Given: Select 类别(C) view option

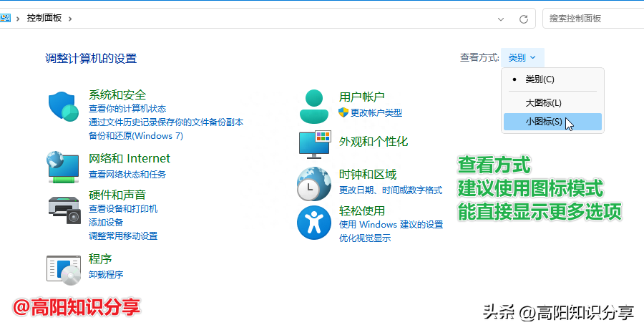Looking at the screenshot, I should (553, 79).
